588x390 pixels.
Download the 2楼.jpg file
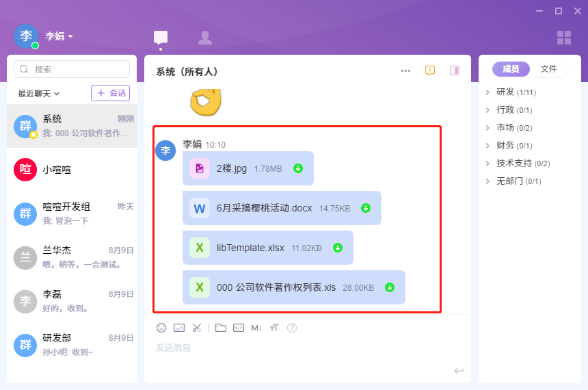point(298,168)
